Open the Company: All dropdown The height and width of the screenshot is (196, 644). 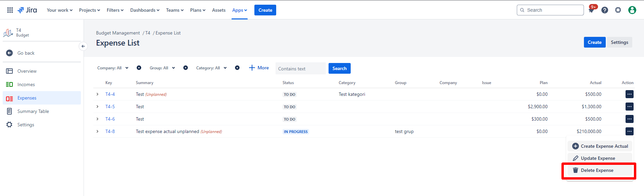(113, 68)
